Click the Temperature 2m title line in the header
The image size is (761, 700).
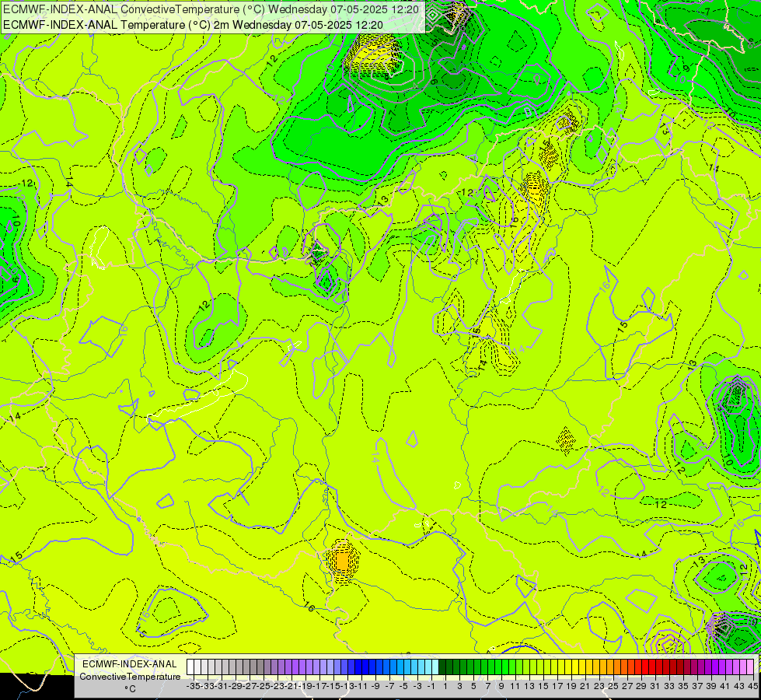tap(193, 25)
